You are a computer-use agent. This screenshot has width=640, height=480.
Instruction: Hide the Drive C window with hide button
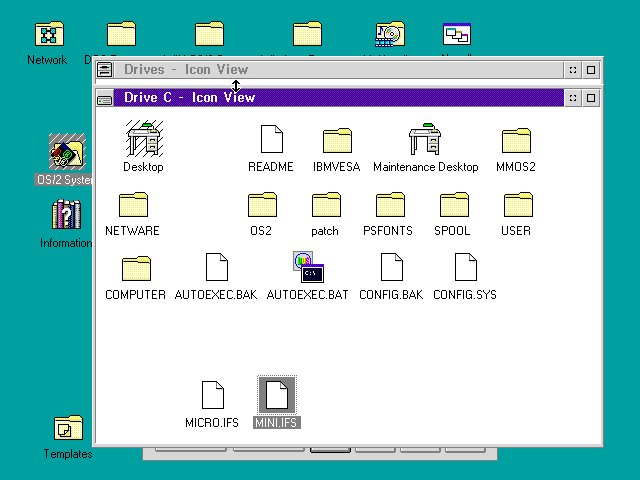click(573, 98)
